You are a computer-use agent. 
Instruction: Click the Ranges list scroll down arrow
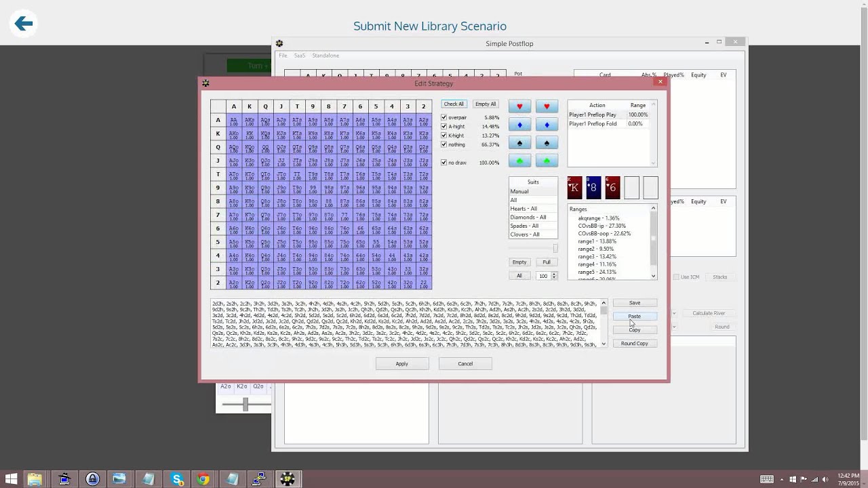pyautogui.click(x=654, y=276)
